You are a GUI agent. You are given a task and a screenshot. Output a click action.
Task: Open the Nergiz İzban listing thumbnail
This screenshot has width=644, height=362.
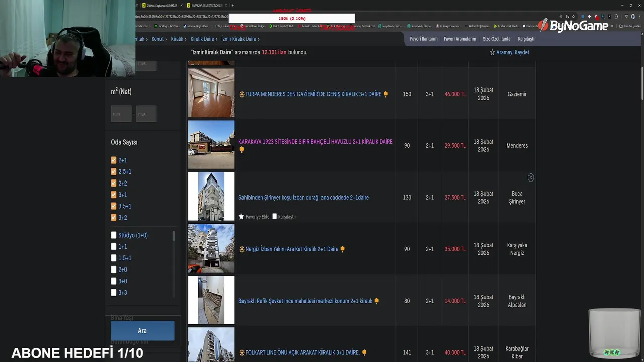211,248
